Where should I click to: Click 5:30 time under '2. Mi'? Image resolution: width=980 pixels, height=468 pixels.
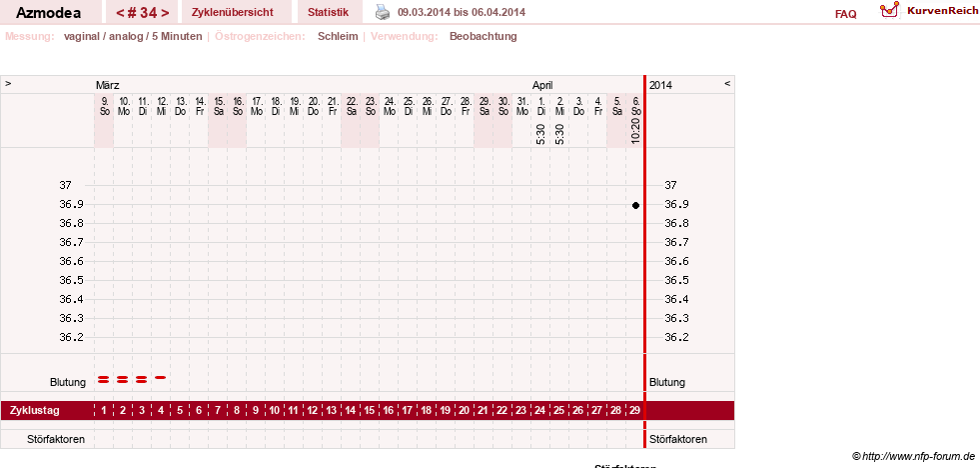[x=560, y=134]
